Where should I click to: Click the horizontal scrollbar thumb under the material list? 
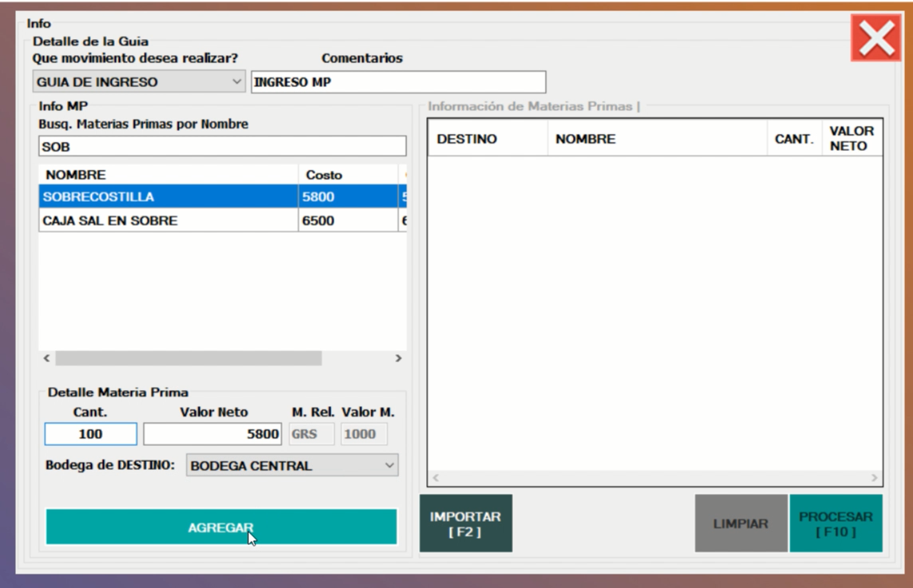[188, 359]
